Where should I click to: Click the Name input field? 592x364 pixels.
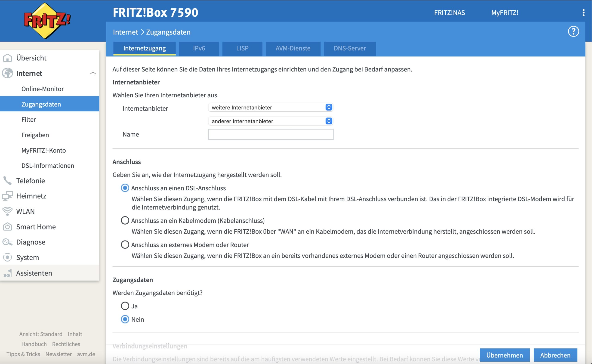271,134
